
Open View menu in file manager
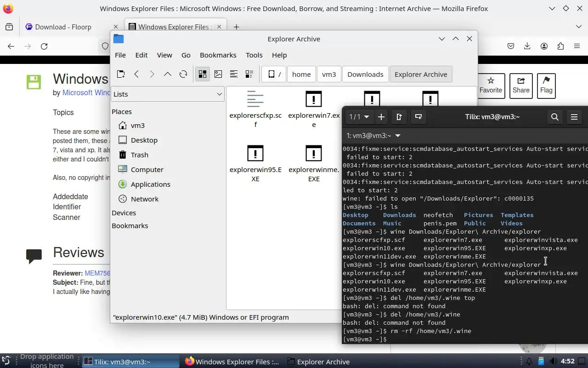[164, 55]
